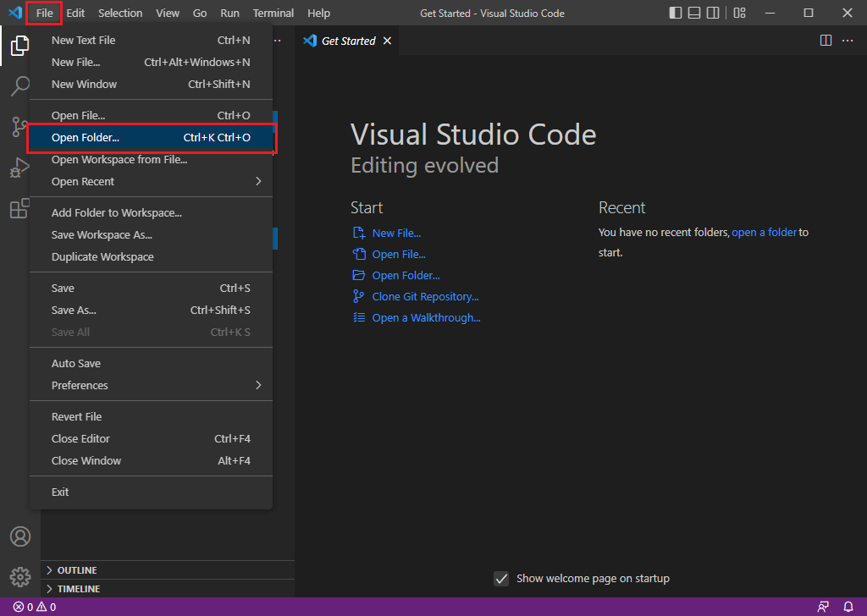Image resolution: width=867 pixels, height=616 pixels.
Task: Open the Source Control view icon
Action: pos(19,127)
